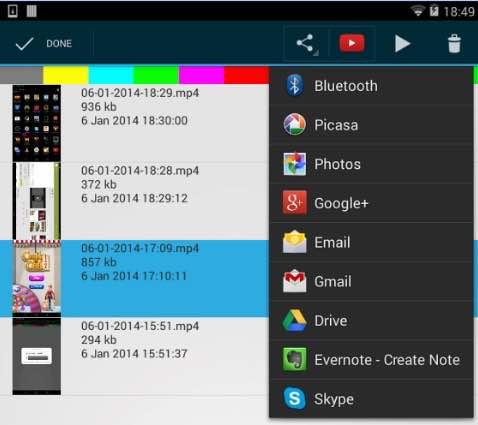The image size is (478, 425).
Task: Choose Email to share the video
Action: point(371,242)
